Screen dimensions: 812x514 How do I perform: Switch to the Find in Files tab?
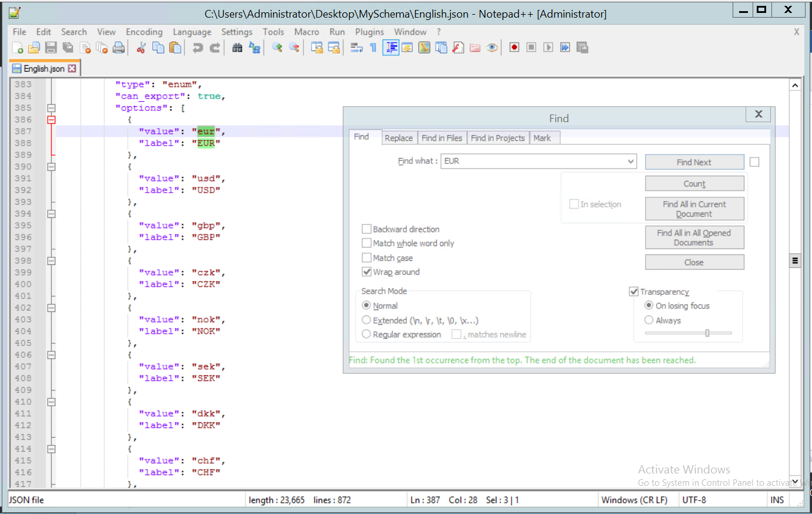(442, 138)
